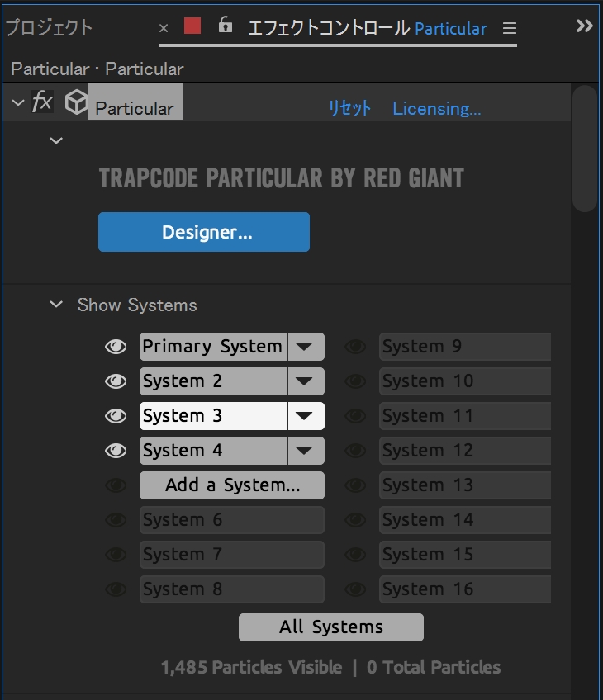The height and width of the screenshot is (700, 603).
Task: Click the fx effect toggle icon
Action: tap(42, 102)
